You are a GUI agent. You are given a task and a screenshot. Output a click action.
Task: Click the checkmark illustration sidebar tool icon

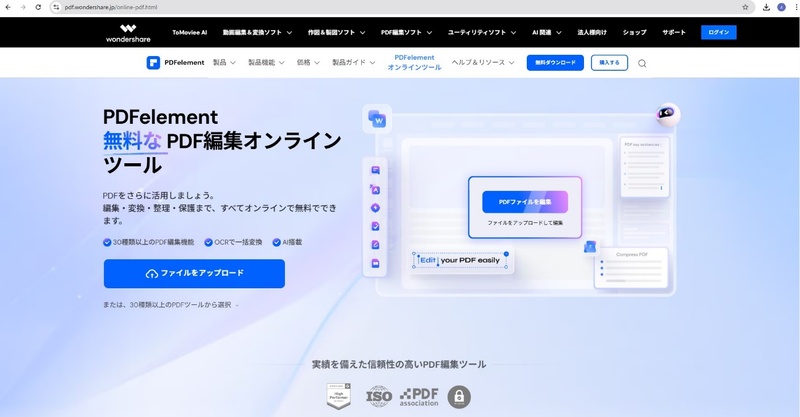tap(376, 226)
